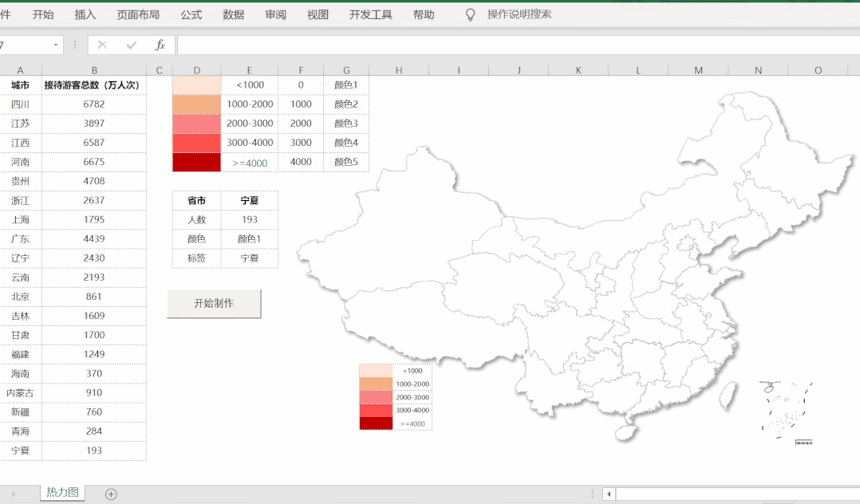Select the 颜色5 cell
The image size is (860, 504).
tap(346, 162)
